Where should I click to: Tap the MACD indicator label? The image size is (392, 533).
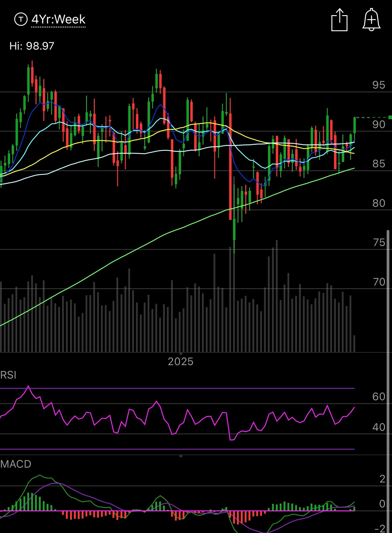click(x=16, y=464)
